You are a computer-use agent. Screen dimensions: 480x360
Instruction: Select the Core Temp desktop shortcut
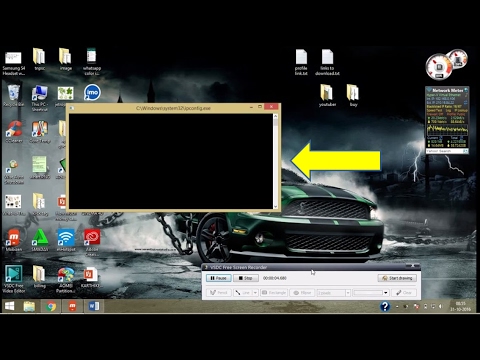pos(40,132)
